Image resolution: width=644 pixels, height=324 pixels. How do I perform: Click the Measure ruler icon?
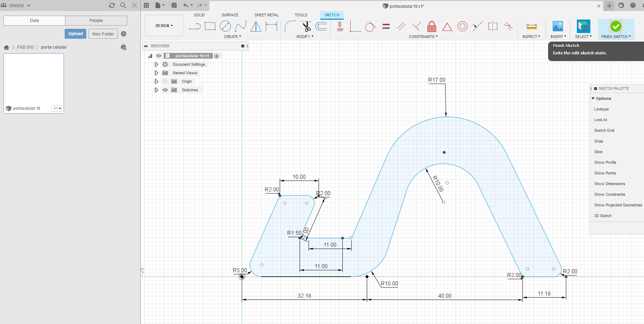pyautogui.click(x=531, y=26)
